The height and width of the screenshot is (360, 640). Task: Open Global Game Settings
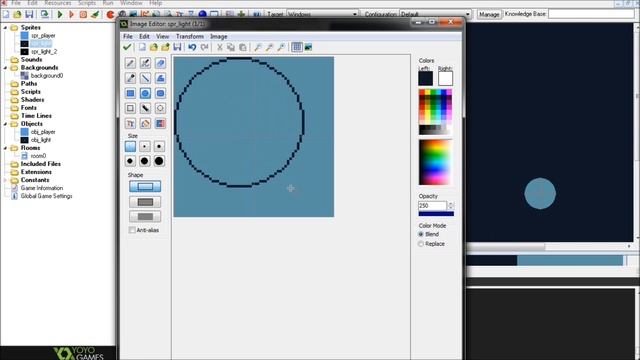pyautogui.click(x=47, y=196)
